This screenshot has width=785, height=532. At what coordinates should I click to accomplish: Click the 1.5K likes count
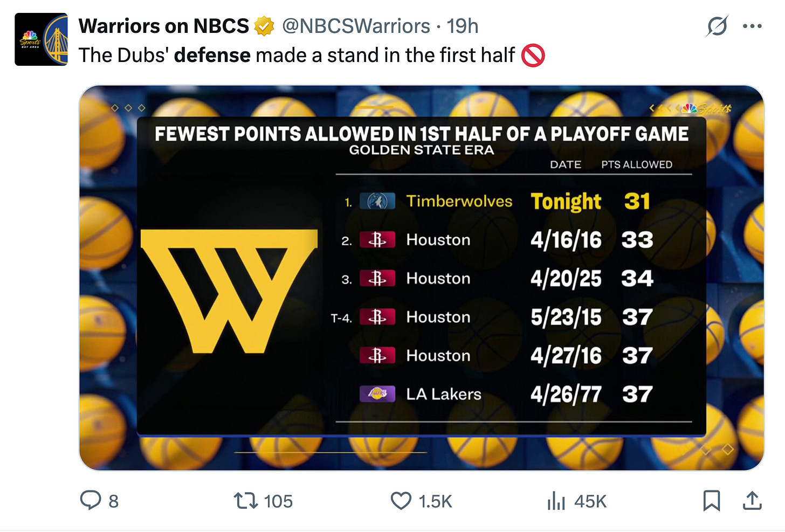(435, 501)
